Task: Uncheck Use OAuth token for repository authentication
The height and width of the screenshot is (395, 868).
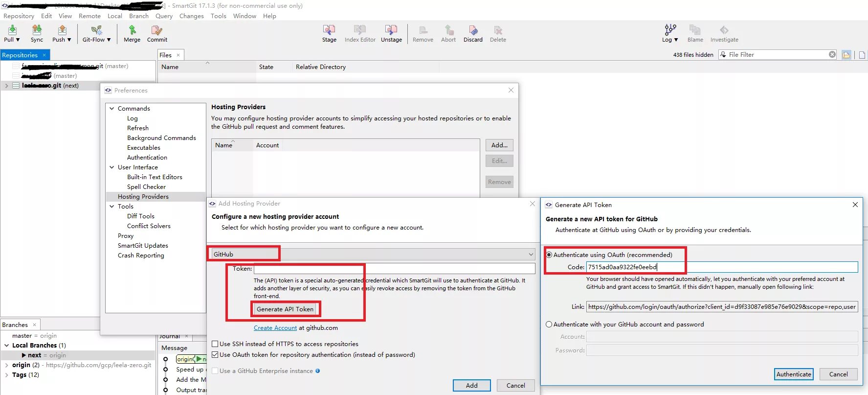Action: point(215,354)
